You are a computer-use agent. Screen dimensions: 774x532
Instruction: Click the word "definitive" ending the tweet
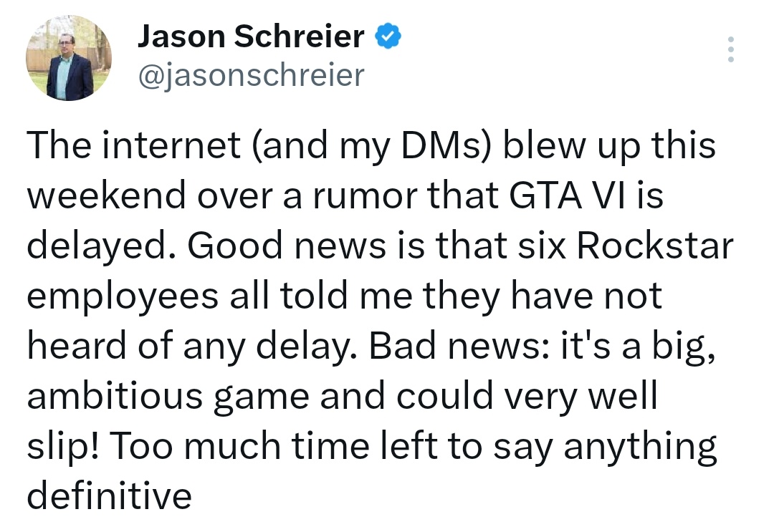click(110, 496)
